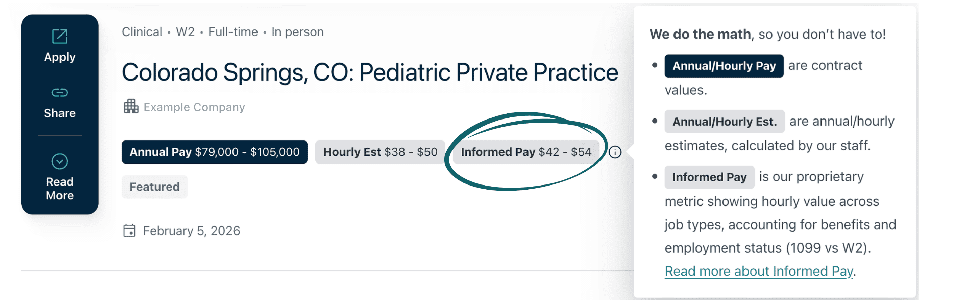Click the circled Informed Pay $42 - $54 badge
This screenshot has height=304, width=980.
coord(526,152)
